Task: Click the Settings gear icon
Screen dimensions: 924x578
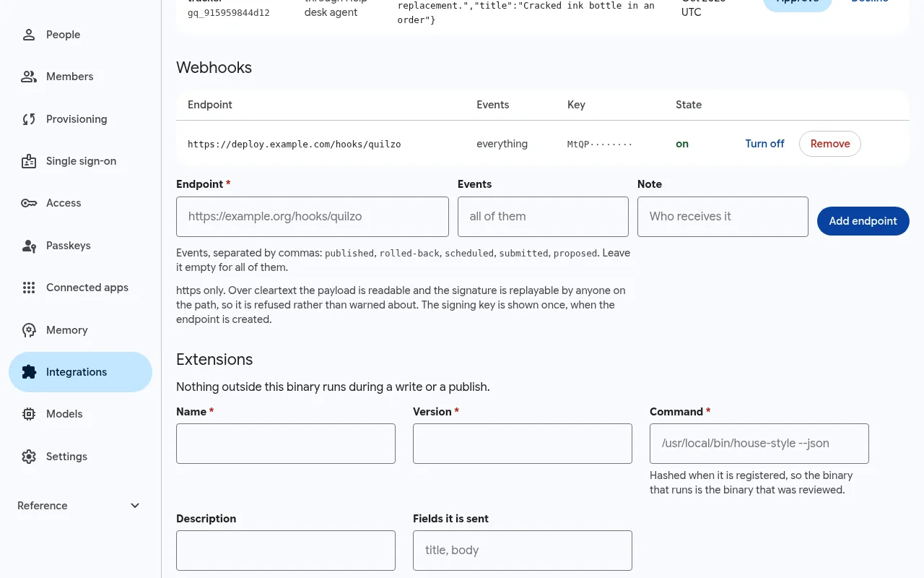Action: point(29,457)
